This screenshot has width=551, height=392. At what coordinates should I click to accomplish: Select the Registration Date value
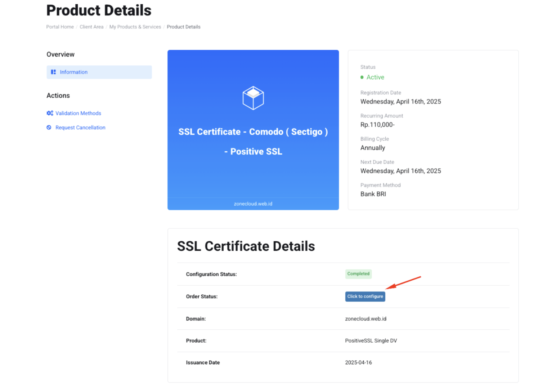tap(400, 102)
